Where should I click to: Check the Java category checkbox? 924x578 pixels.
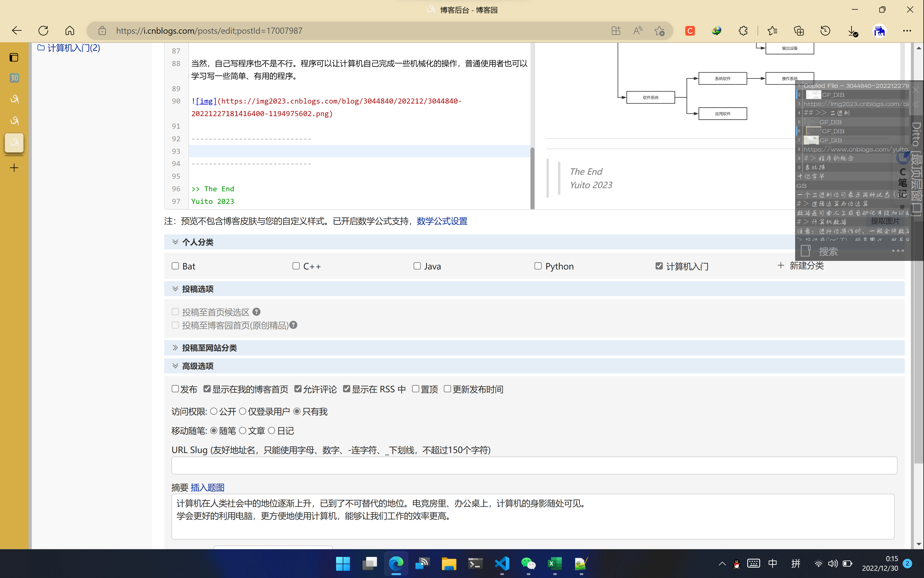tap(417, 266)
